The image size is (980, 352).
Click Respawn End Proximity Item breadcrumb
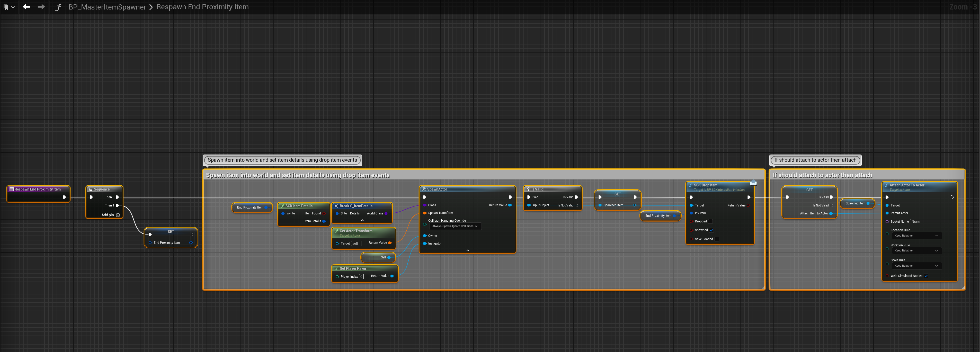[202, 7]
